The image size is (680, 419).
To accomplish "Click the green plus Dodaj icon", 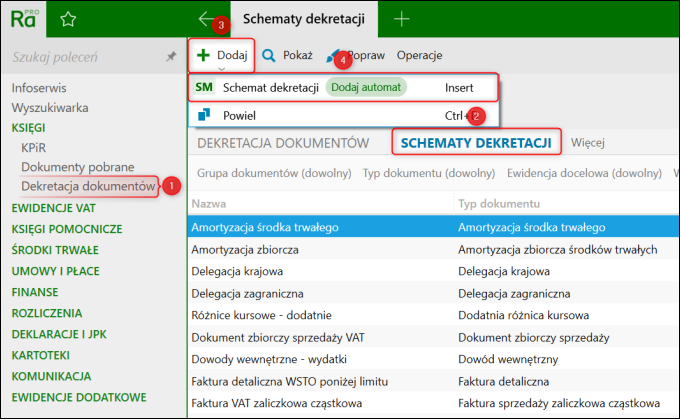I will (x=203, y=55).
